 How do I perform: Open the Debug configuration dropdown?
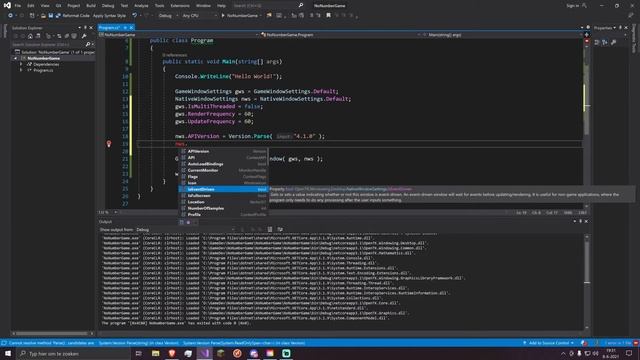[x=168, y=16]
